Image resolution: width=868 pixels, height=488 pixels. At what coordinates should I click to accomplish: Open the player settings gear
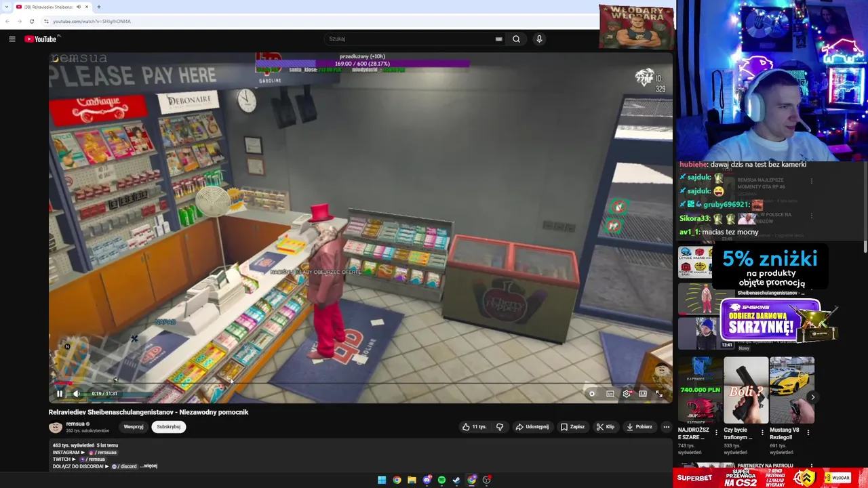627,394
